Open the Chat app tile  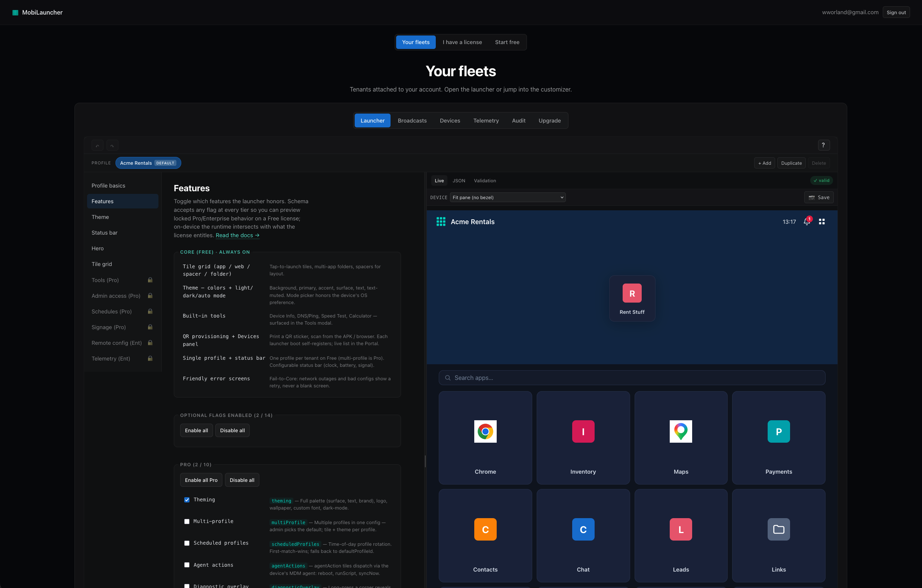pos(583,536)
